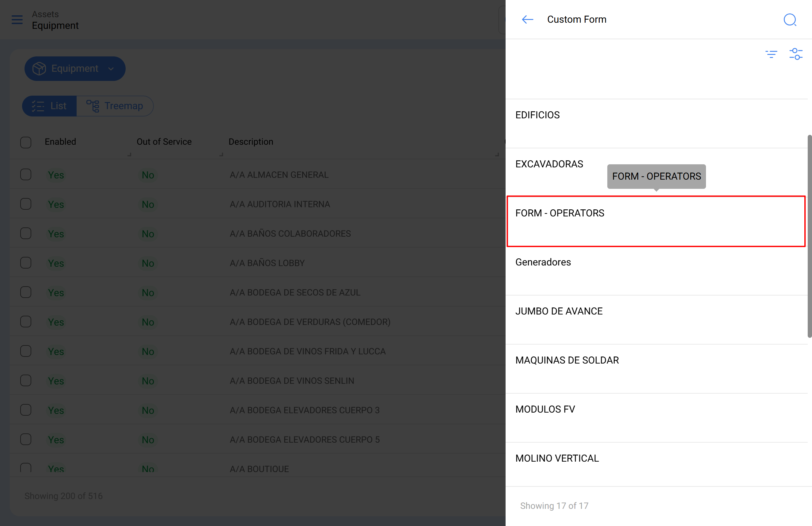Choose the EXCAVADORAS custom form
The height and width of the screenshot is (526, 812).
pyautogui.click(x=549, y=164)
